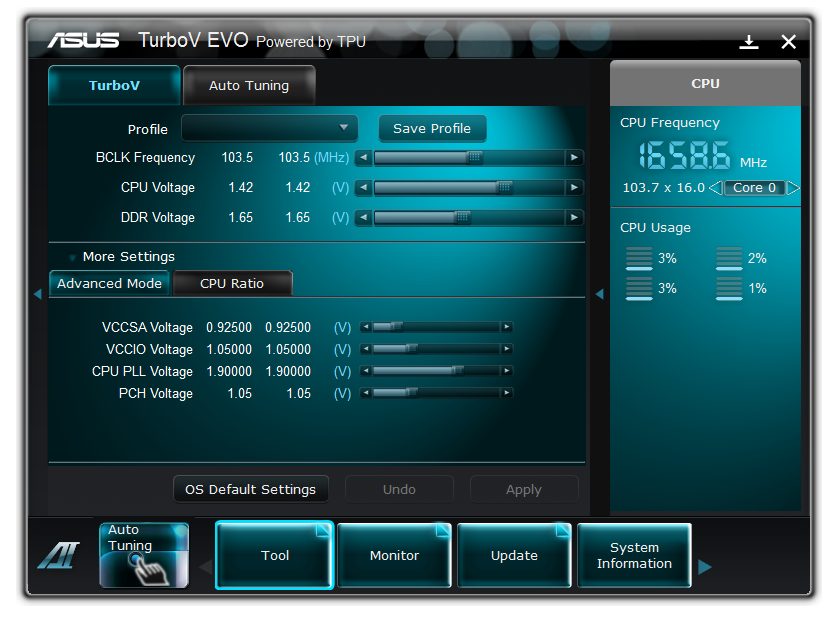Open the Tool menu
This screenshot has height=624, width=832.
tap(275, 555)
